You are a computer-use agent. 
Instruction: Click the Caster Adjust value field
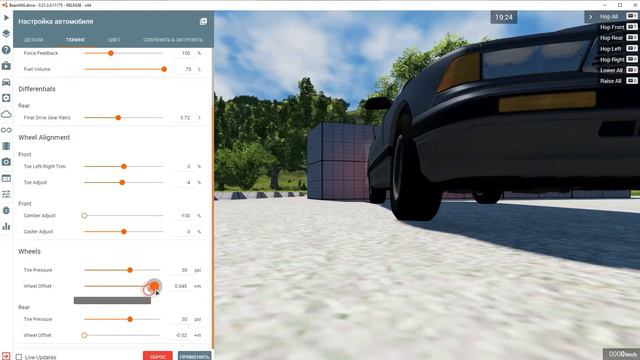pyautogui.click(x=184, y=231)
